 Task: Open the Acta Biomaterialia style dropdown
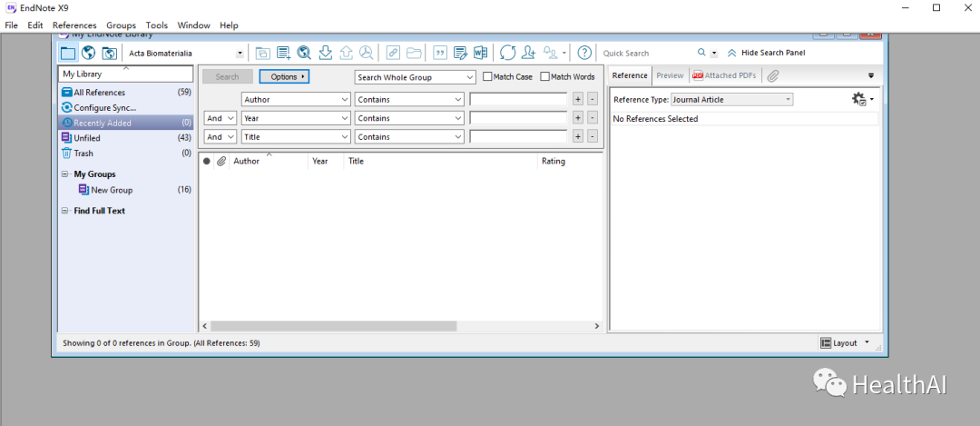pyautogui.click(x=240, y=54)
